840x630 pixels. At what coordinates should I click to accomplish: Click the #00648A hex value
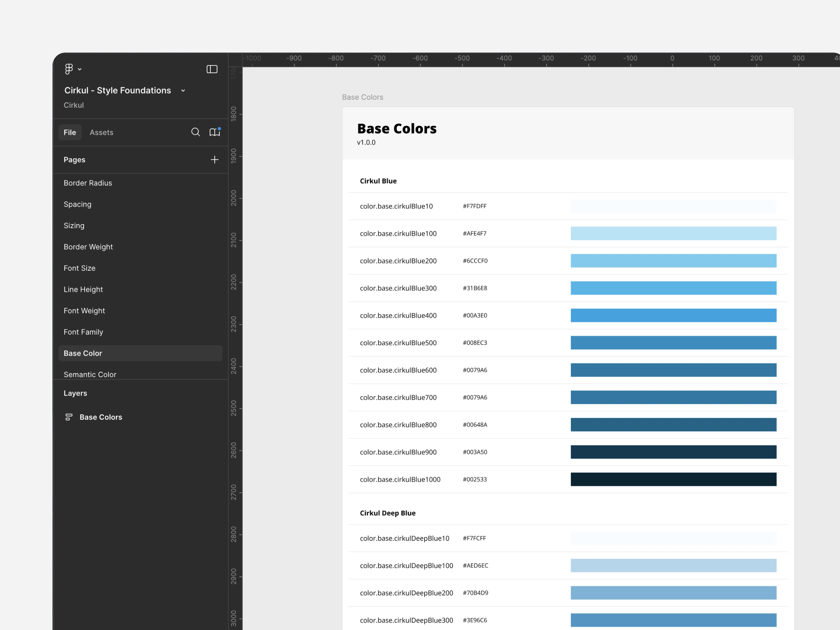click(475, 425)
